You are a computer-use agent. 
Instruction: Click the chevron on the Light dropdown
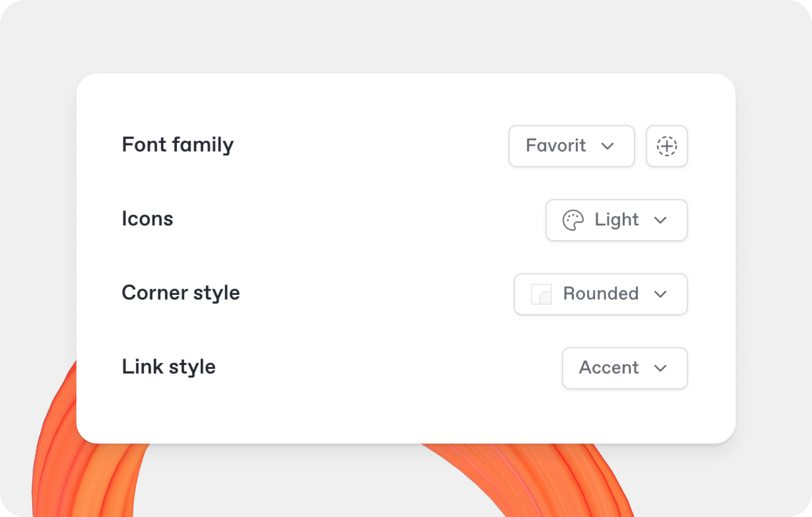tap(660, 220)
